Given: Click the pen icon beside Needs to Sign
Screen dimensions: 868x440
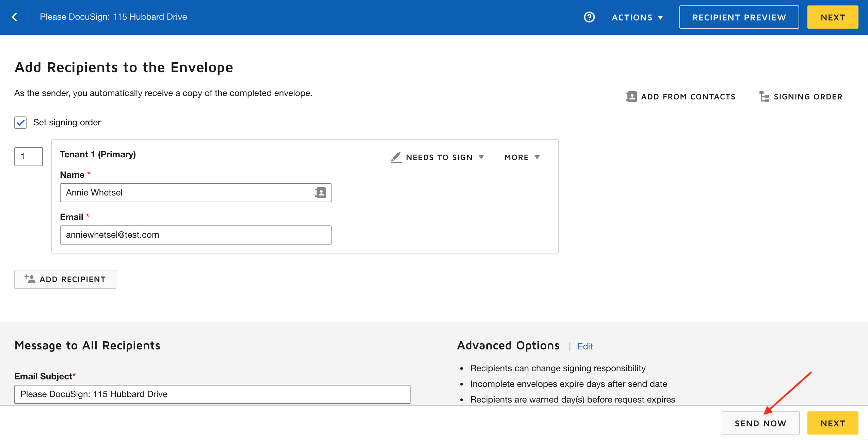Looking at the screenshot, I should pos(396,157).
